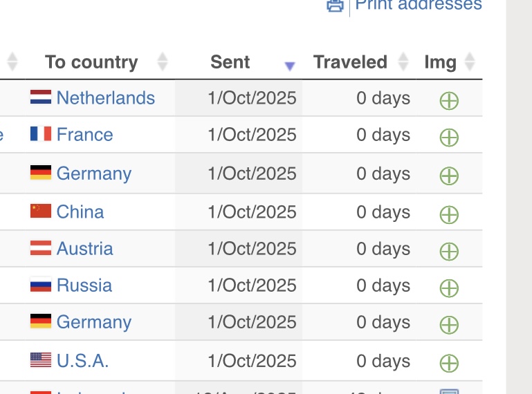The width and height of the screenshot is (532, 394).
Task: Click the France country link
Action: point(84,134)
